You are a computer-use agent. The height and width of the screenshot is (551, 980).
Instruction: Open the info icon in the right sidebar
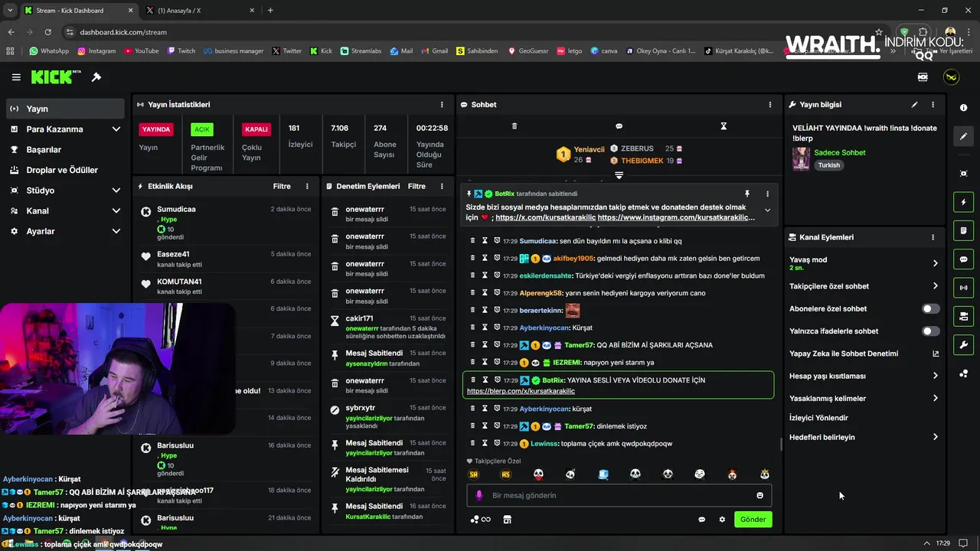point(963,108)
